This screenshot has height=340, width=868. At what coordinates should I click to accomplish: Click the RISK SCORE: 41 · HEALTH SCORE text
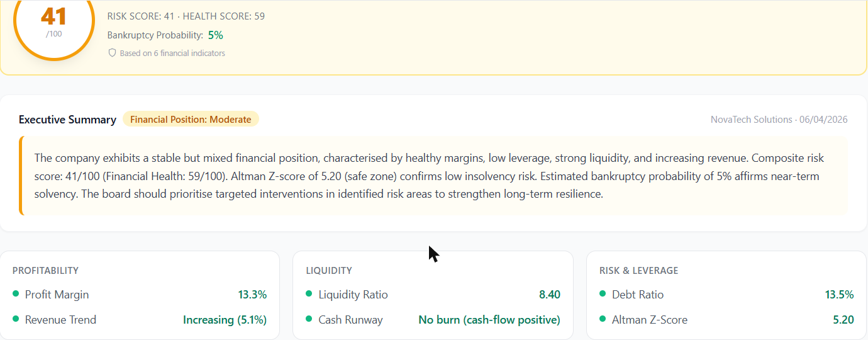[186, 16]
